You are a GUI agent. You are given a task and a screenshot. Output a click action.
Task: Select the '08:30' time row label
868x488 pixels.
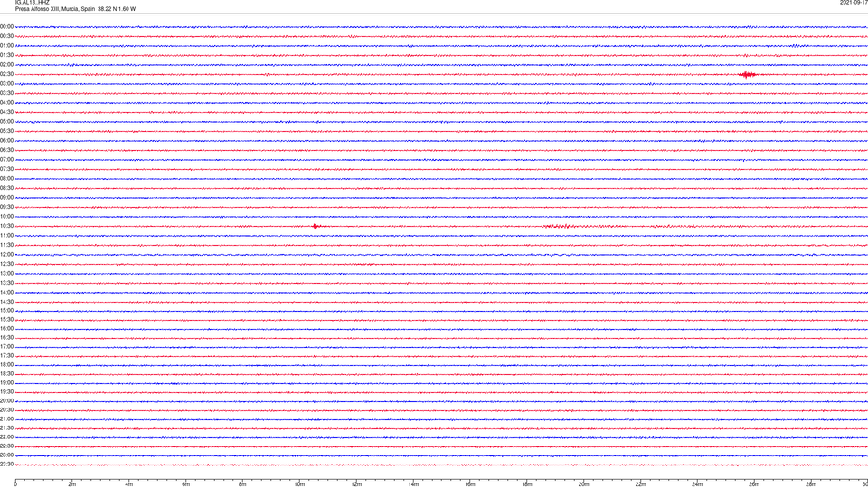(6, 188)
